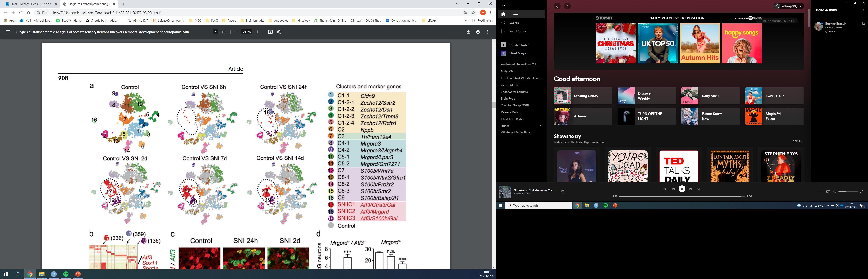This screenshot has height=279, width=868.
Task: Open the Spotify play queue
Action: (x=821, y=192)
